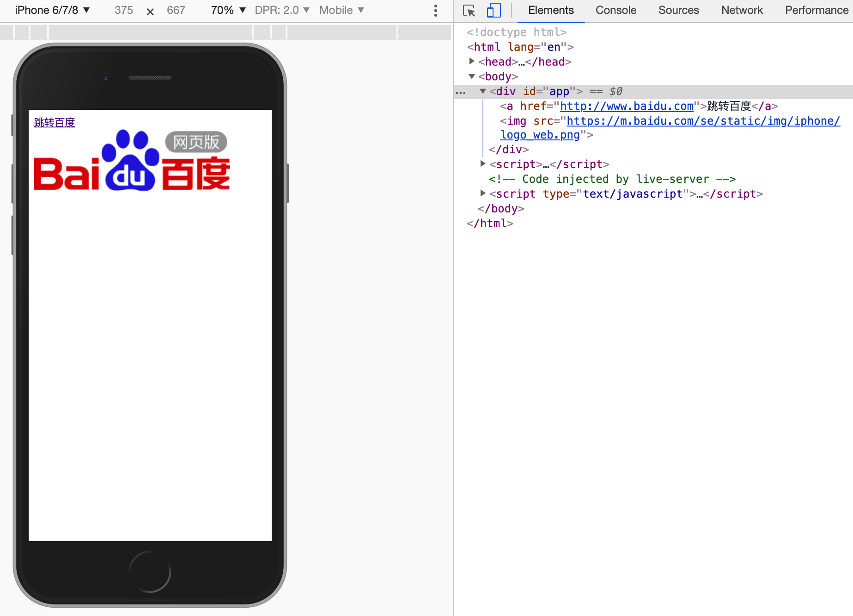Toggle the device toolbar icon
853x616 pixels.
494,10
